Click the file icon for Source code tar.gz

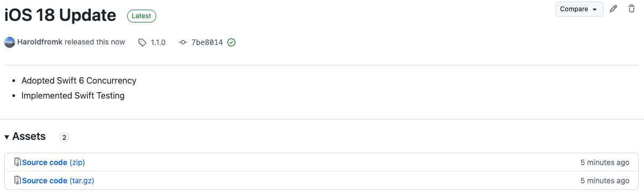click(x=18, y=181)
